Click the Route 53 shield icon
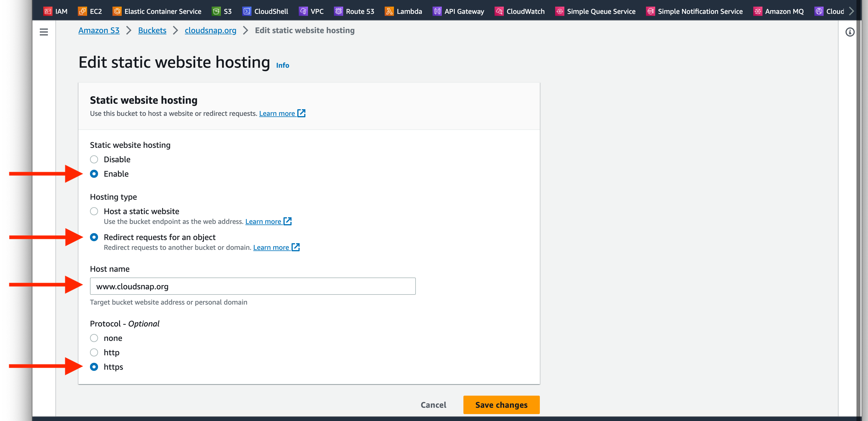 tap(338, 12)
